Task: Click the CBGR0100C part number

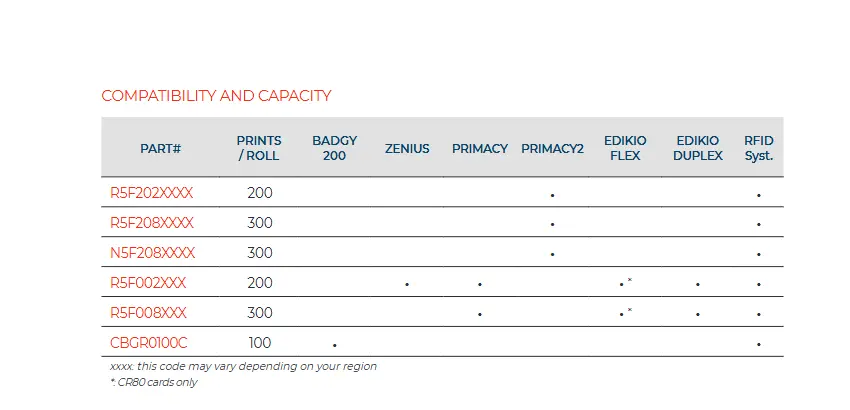Action: (x=149, y=343)
